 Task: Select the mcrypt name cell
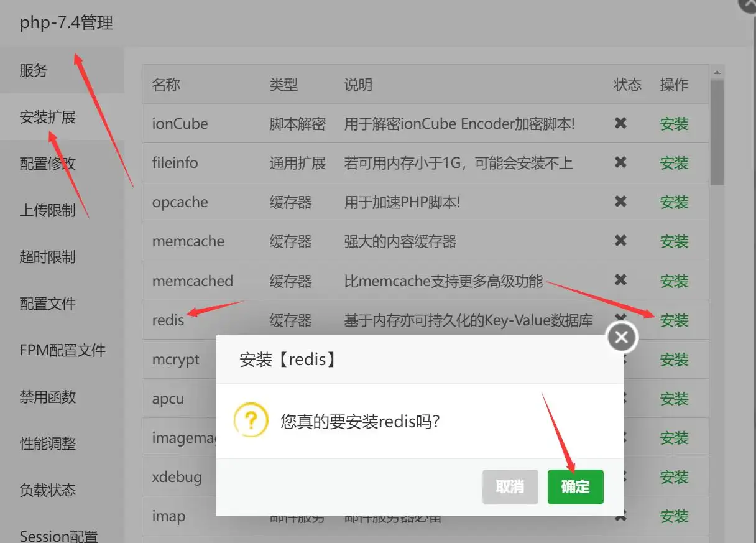coord(175,360)
